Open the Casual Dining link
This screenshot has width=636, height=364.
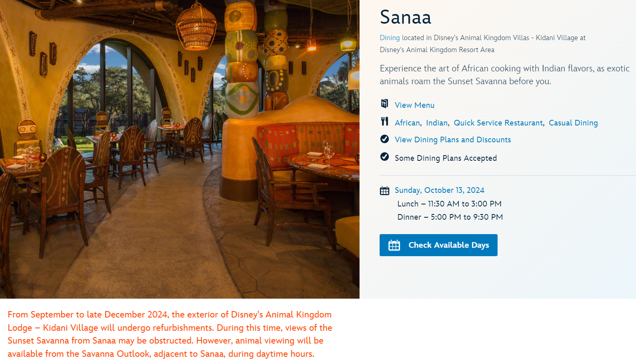pos(573,123)
